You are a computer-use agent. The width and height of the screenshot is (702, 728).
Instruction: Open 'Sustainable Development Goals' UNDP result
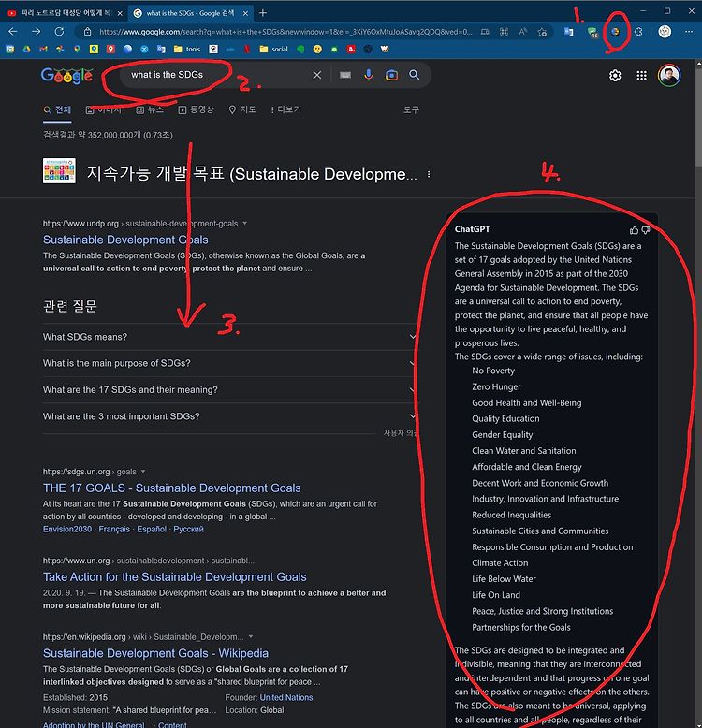pyautogui.click(x=125, y=240)
